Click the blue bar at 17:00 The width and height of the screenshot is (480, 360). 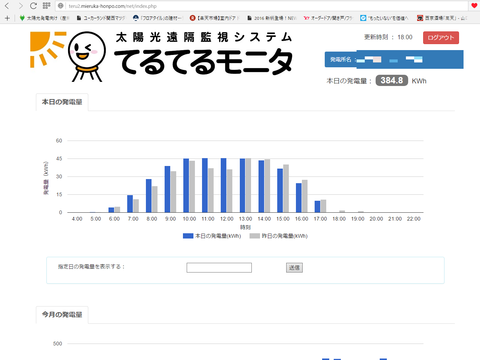317,207
